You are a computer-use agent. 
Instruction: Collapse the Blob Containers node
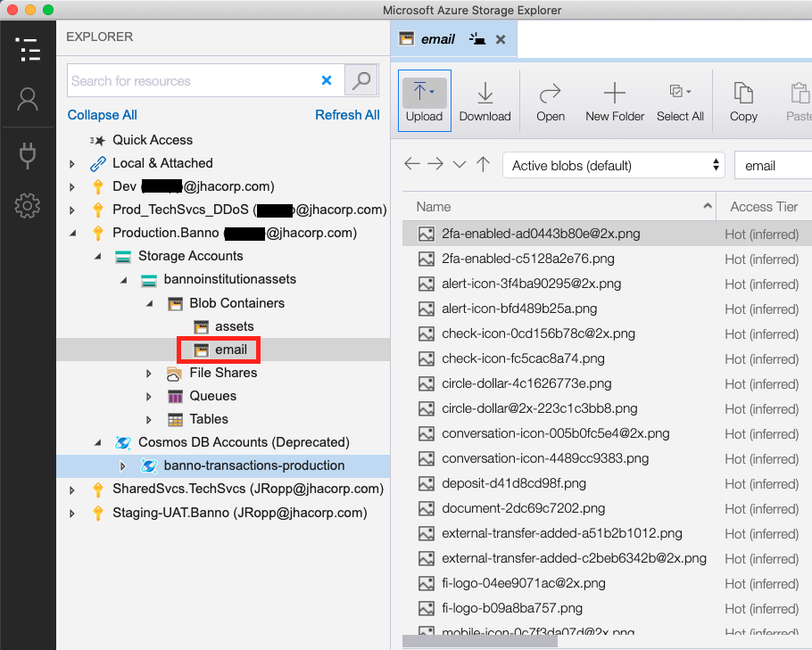(149, 303)
